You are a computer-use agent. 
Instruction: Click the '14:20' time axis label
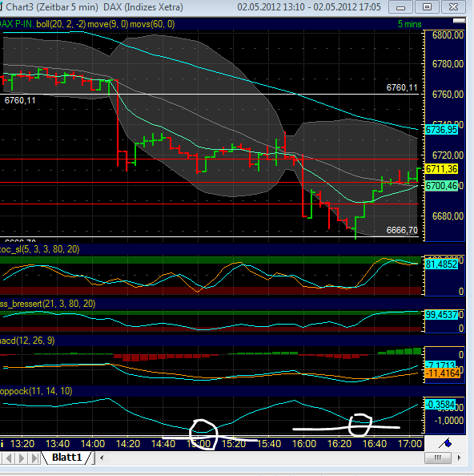coord(128,444)
